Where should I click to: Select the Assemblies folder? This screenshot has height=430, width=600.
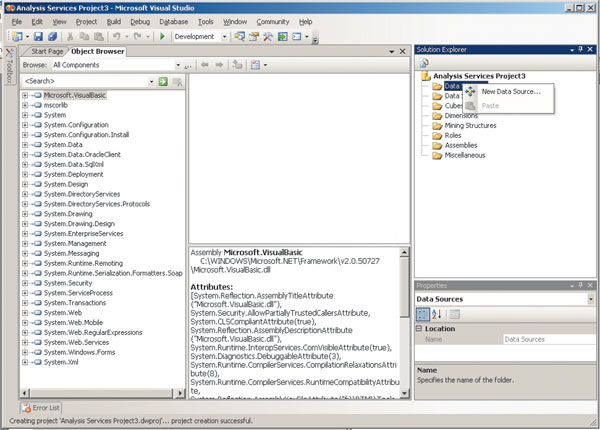tap(461, 145)
